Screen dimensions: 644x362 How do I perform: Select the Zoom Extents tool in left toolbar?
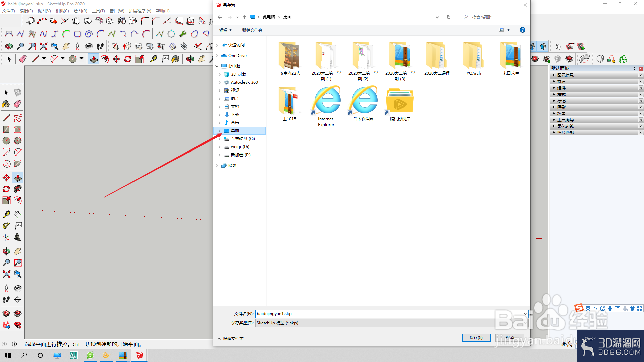(6, 274)
